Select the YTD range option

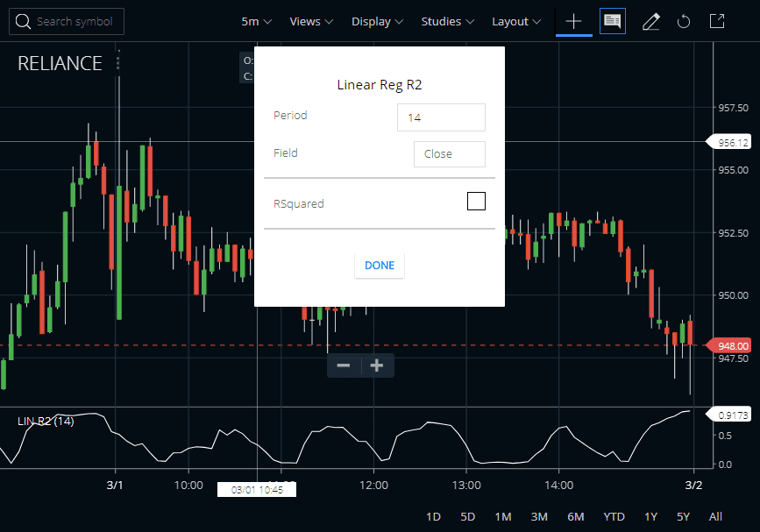click(614, 517)
